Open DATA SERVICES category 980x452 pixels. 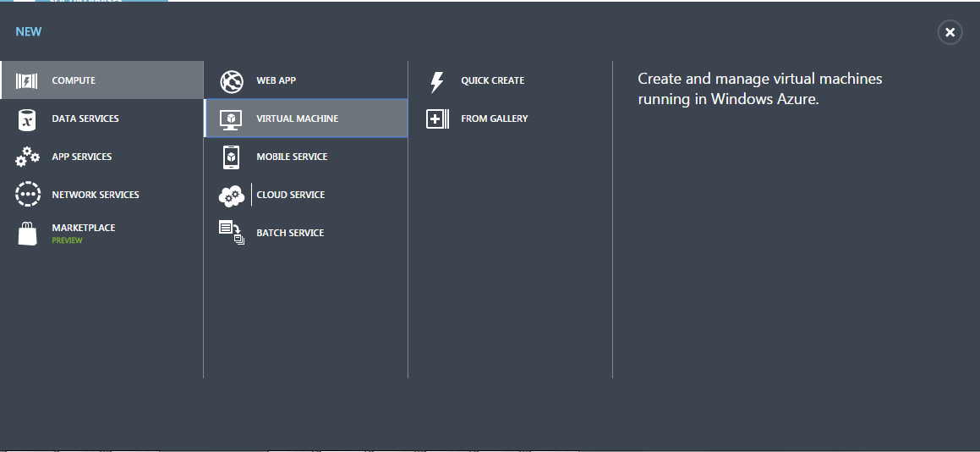(x=85, y=119)
